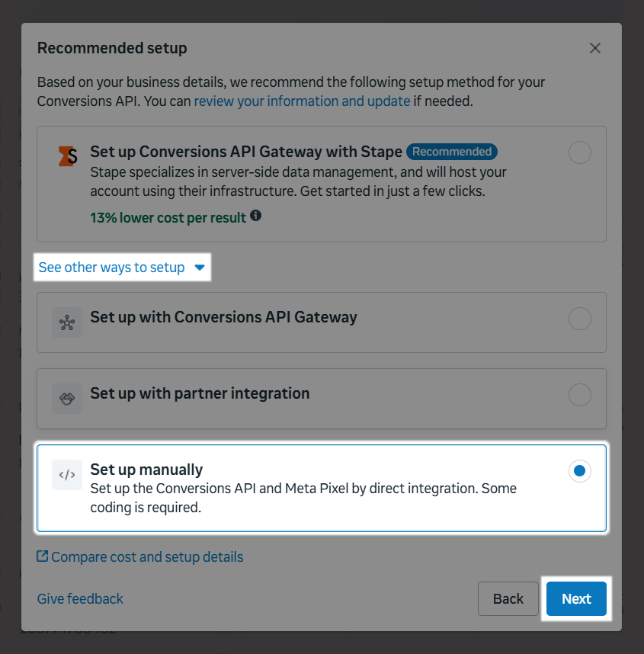Image resolution: width=644 pixels, height=654 pixels.
Task: Click the info icon beside lower cost text
Action: 256,216
